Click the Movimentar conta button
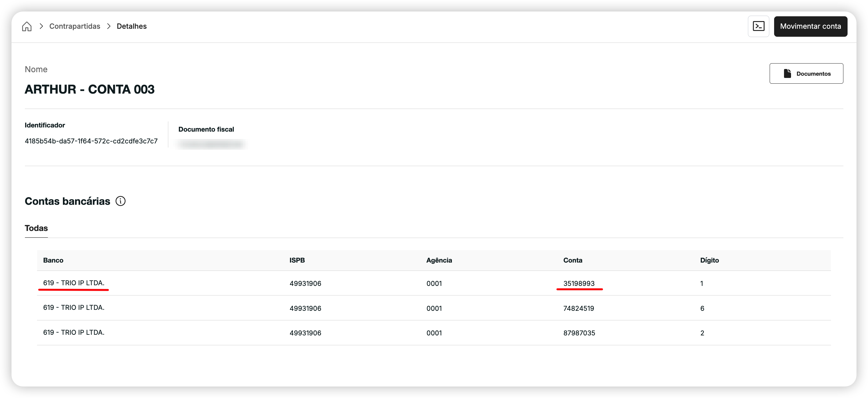The width and height of the screenshot is (868, 398). tap(810, 26)
